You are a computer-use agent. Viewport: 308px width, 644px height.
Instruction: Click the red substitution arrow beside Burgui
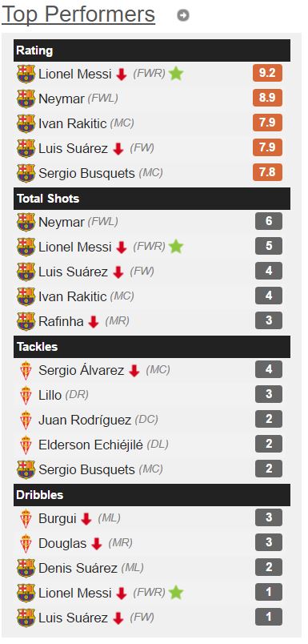(x=86, y=519)
